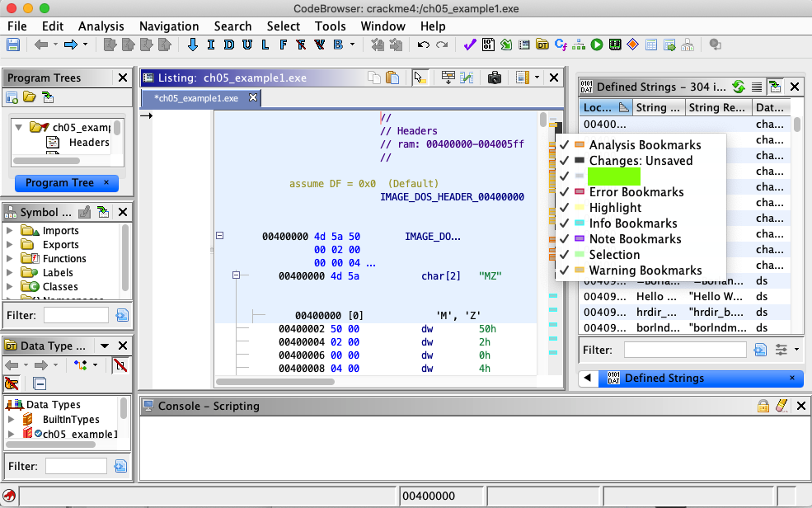Click the Save program disk icon
This screenshot has width=812, height=508.
(x=13, y=45)
